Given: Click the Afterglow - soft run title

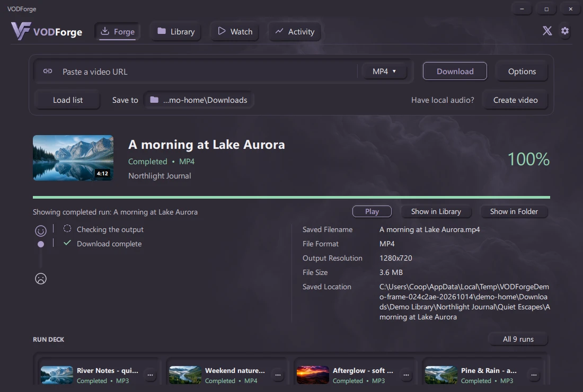Looking at the screenshot, I should [363, 370].
